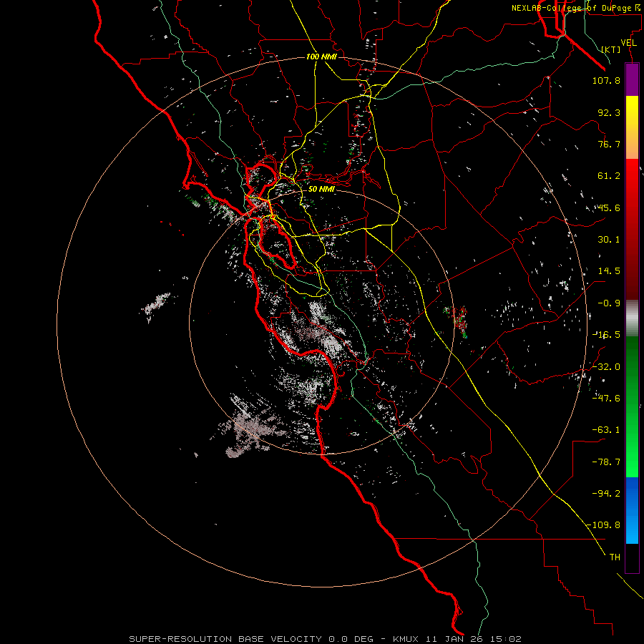
Task: Click the "VEL" legend heading
Action: (x=628, y=43)
